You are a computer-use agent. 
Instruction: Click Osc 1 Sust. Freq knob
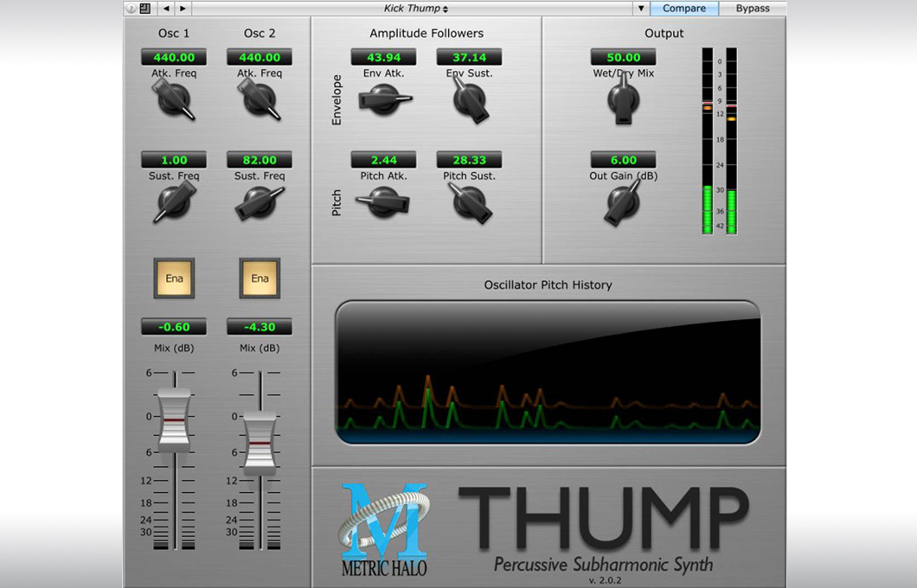[x=174, y=201]
